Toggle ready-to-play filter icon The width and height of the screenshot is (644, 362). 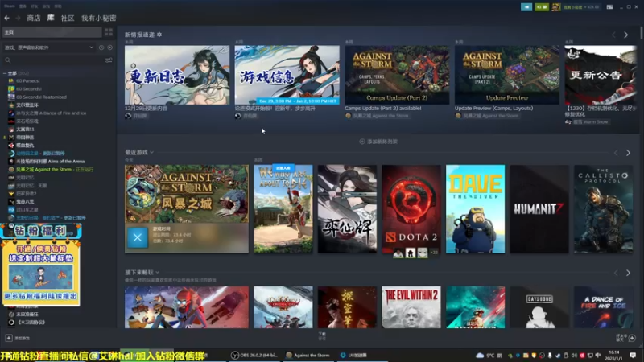coord(110,47)
